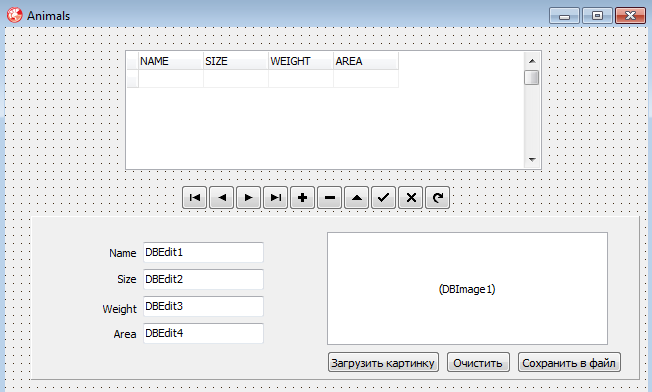Click the grid scrollbar thumb
This screenshot has width=652, height=392.
pyautogui.click(x=532, y=78)
